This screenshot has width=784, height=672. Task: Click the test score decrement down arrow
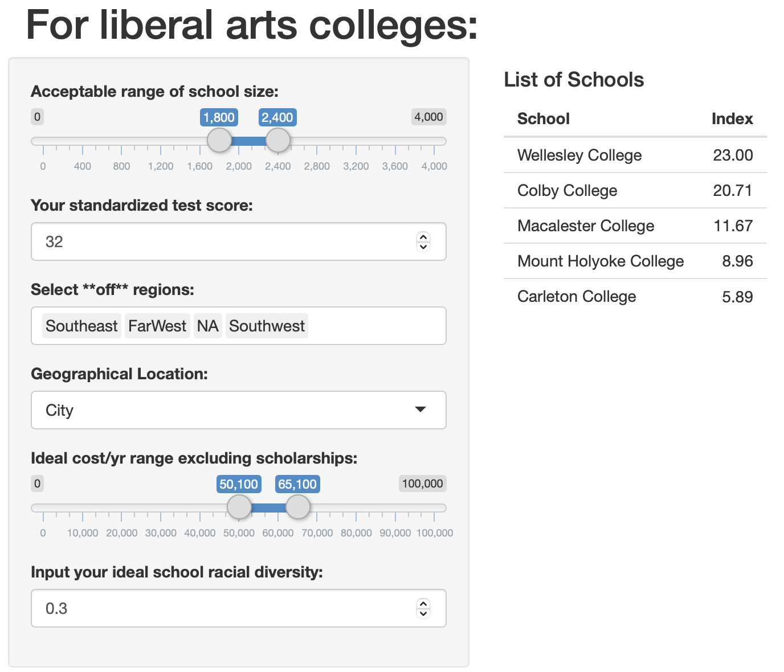click(423, 247)
